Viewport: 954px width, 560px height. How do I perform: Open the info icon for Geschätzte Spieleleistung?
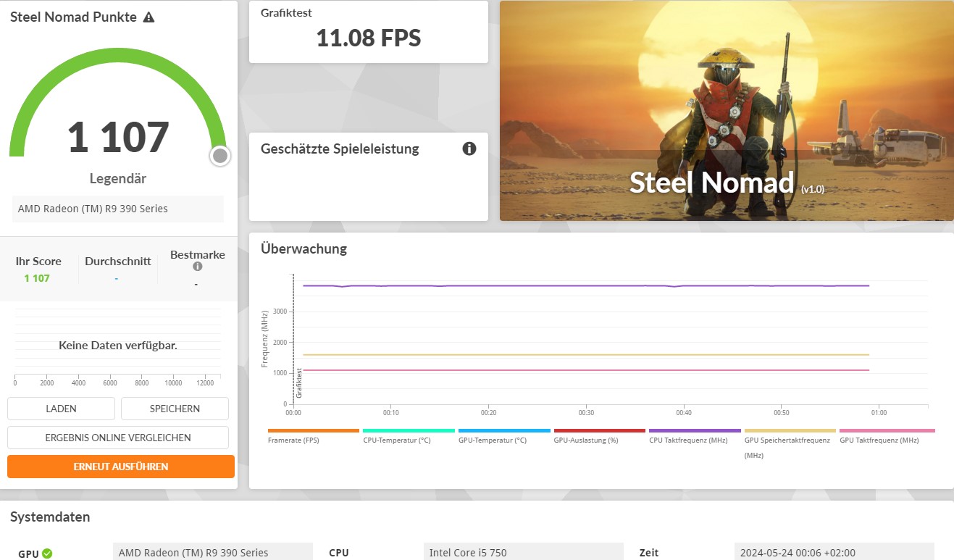tap(469, 149)
